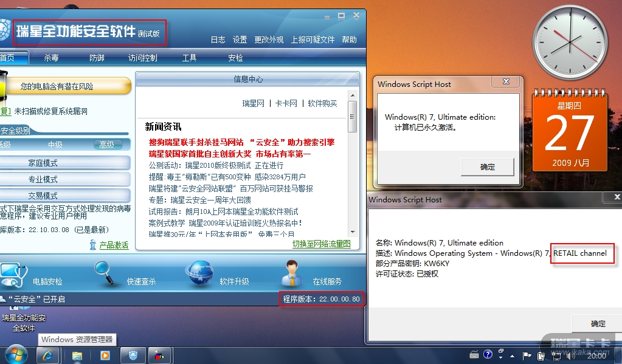
Task: Select 交易模式 transaction mode
Action: coord(65,196)
